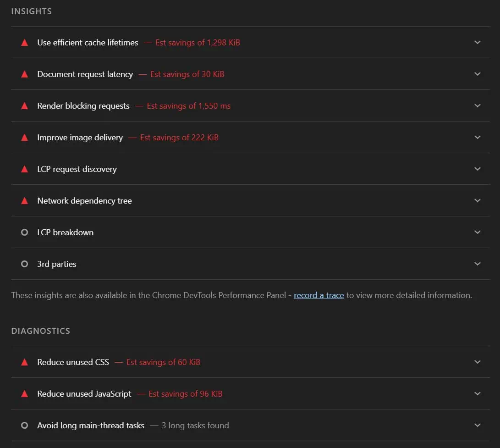
Task: Click the LCP request discovery title
Action: pyautogui.click(x=77, y=169)
